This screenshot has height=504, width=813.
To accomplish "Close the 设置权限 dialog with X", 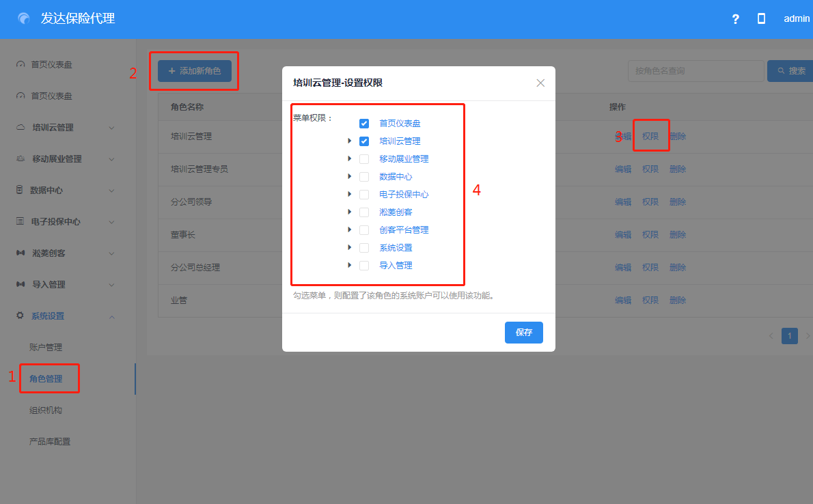I will coord(540,83).
